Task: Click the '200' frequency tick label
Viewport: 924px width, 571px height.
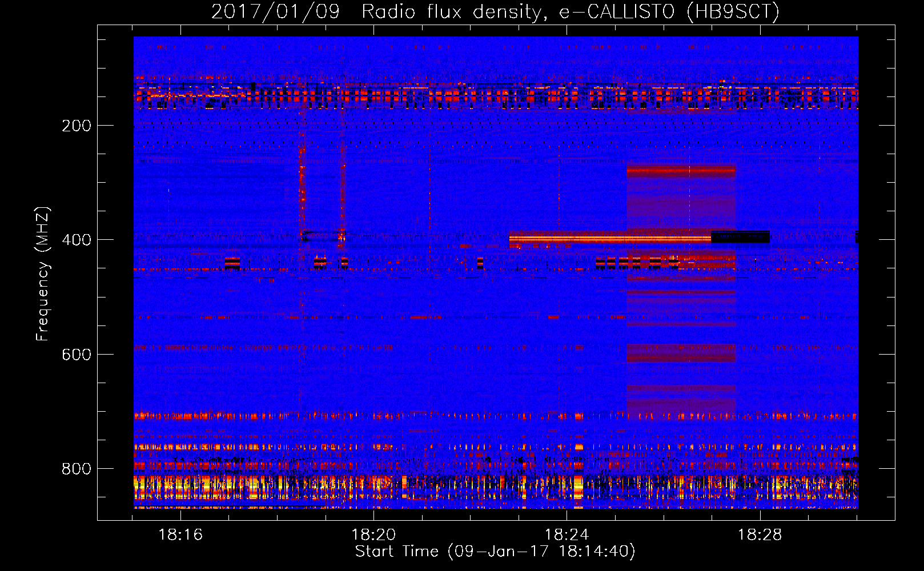Action: (77, 126)
